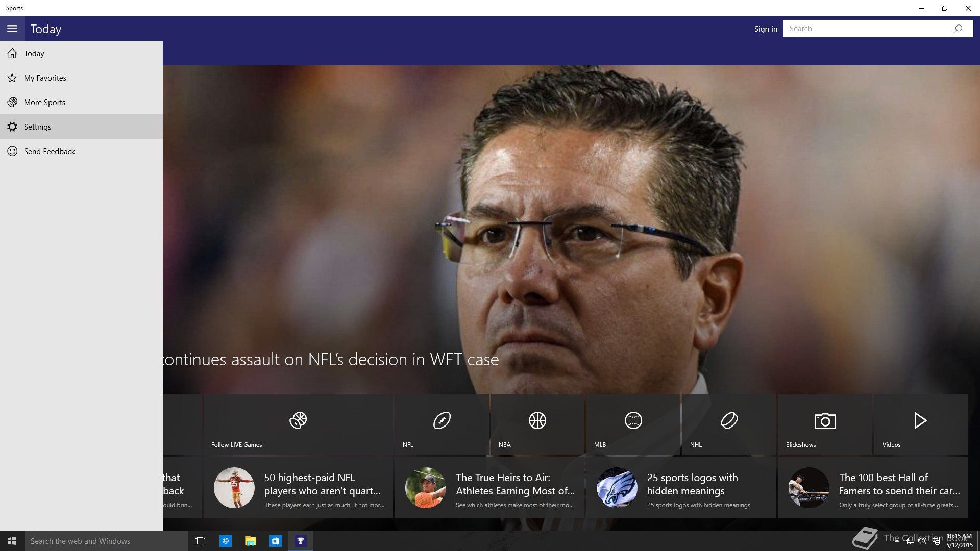Screen dimensions: 980x551
Task: Open Task View on the taskbar
Action: tap(200, 541)
